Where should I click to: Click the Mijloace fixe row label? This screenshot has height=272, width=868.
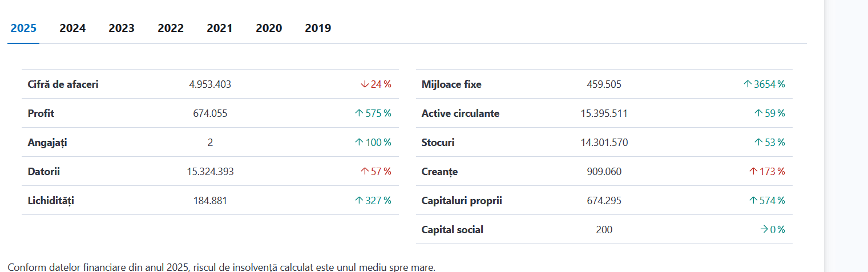coord(451,84)
